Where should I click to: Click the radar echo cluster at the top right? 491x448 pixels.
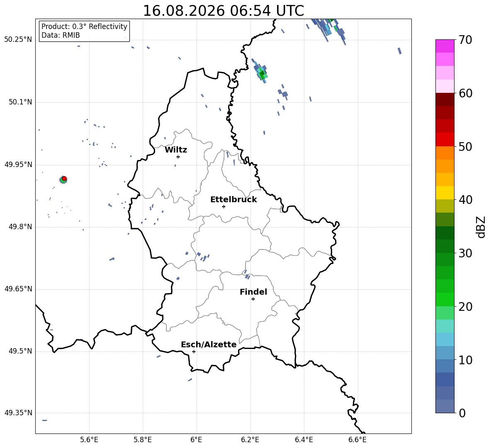tap(327, 30)
